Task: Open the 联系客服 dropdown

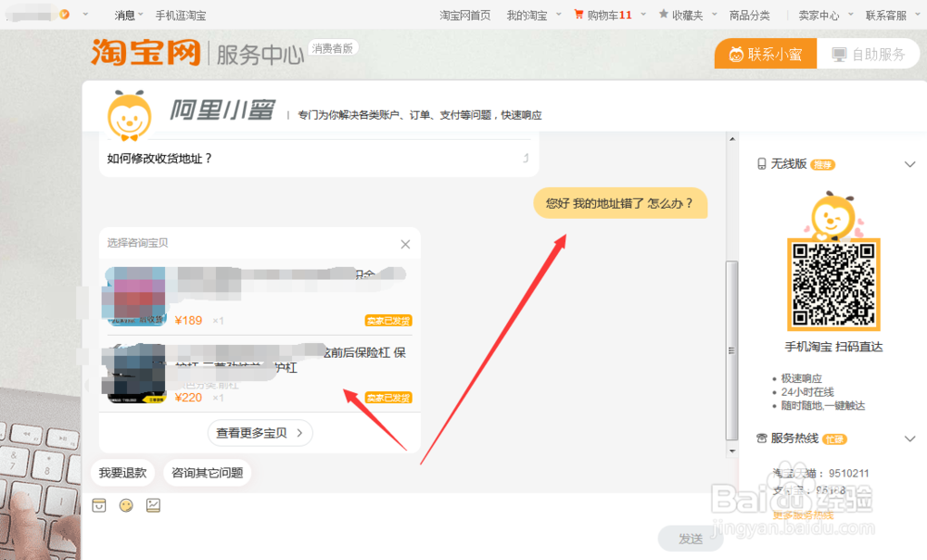Action: point(892,16)
